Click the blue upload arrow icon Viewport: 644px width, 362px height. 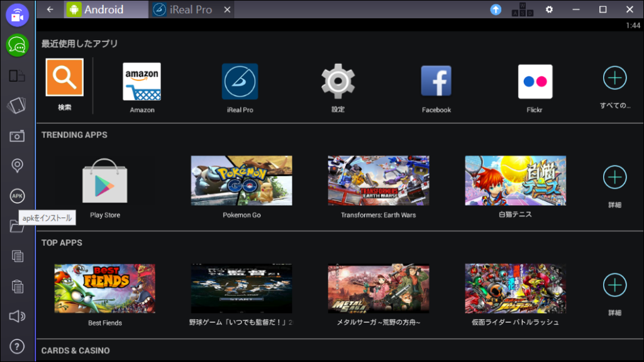(x=496, y=9)
